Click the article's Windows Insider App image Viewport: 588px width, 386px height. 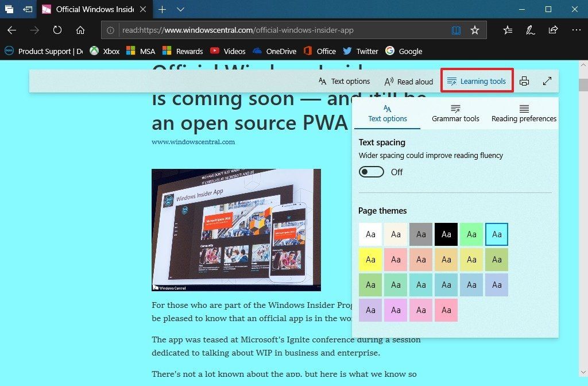pyautogui.click(x=236, y=230)
